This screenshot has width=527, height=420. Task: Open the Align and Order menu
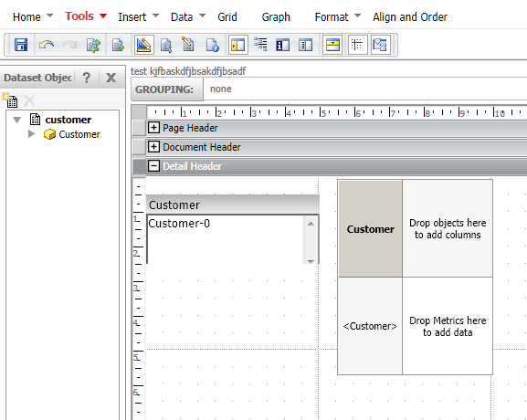410,16
